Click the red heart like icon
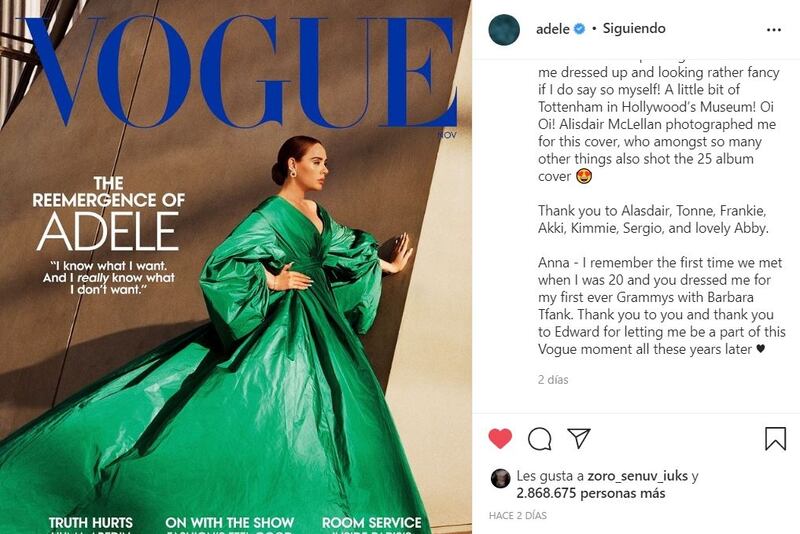Viewport: 800px width, 534px height. 500,439
